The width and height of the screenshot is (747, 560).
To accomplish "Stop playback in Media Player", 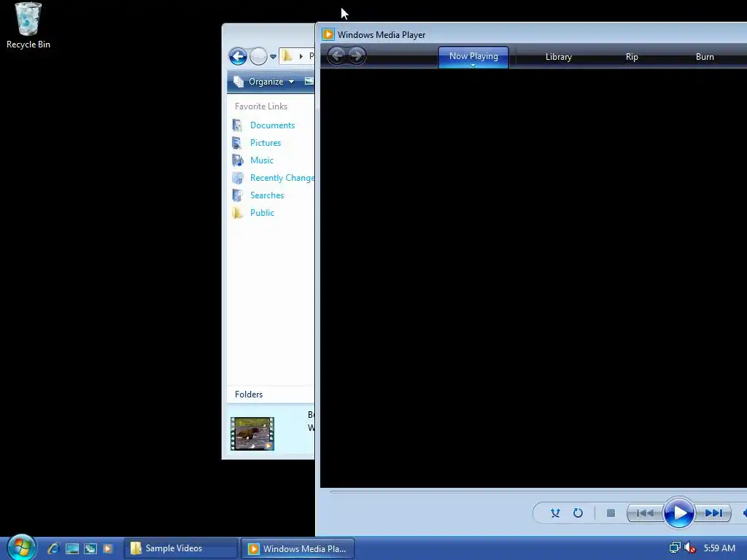I will (x=611, y=513).
